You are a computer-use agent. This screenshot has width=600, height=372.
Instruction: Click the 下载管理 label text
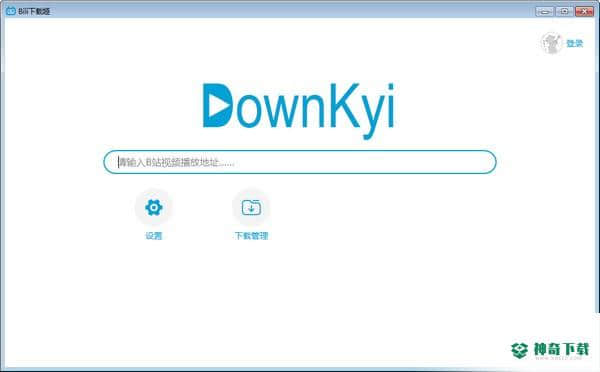pos(251,236)
